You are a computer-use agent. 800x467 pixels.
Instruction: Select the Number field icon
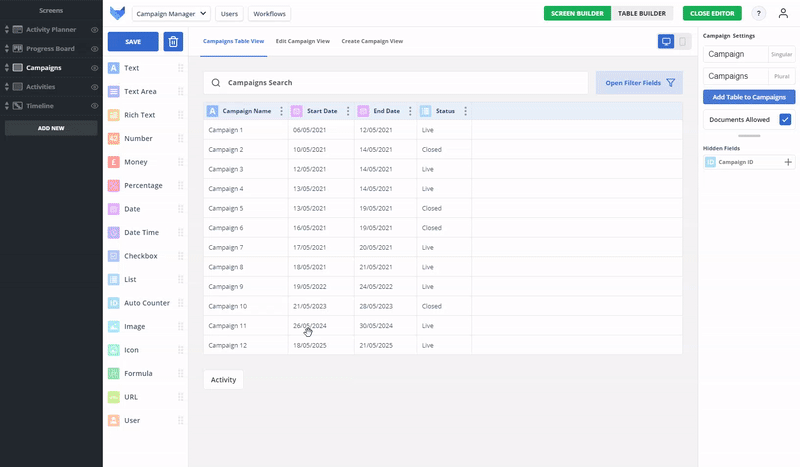(x=114, y=138)
